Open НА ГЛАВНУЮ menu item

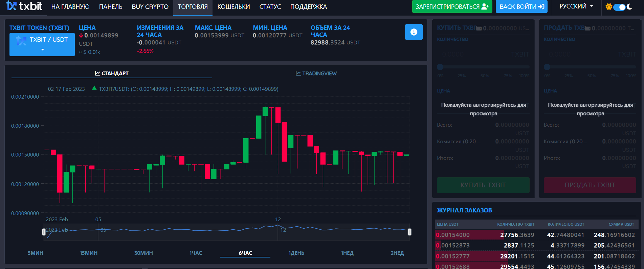[x=70, y=7]
